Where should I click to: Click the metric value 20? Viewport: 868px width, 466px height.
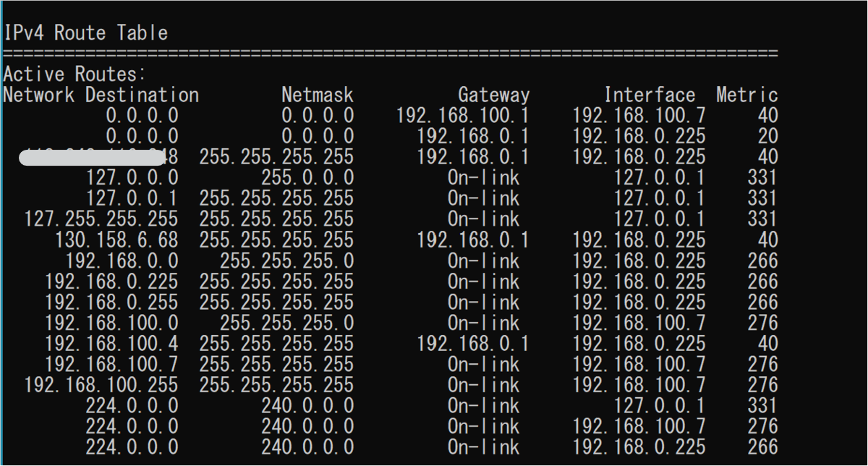[768, 136]
